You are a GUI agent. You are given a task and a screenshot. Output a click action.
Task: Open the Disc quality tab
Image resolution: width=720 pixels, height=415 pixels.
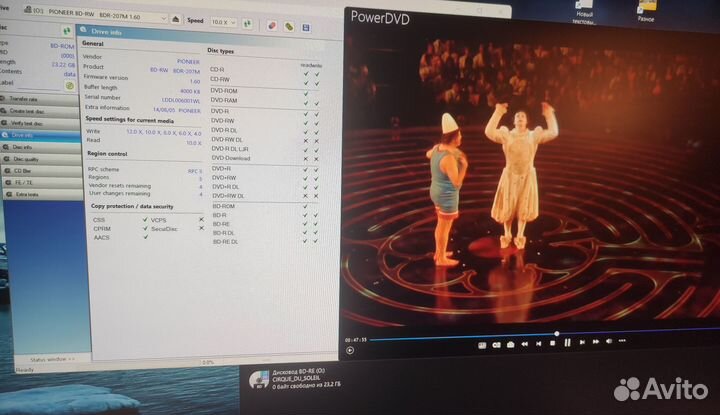[x=35, y=159]
